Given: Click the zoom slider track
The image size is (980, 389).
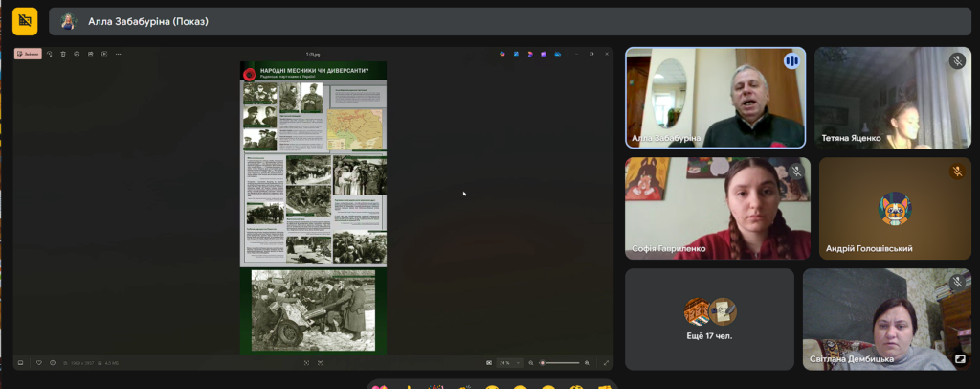Looking at the screenshot, I should point(563,363).
